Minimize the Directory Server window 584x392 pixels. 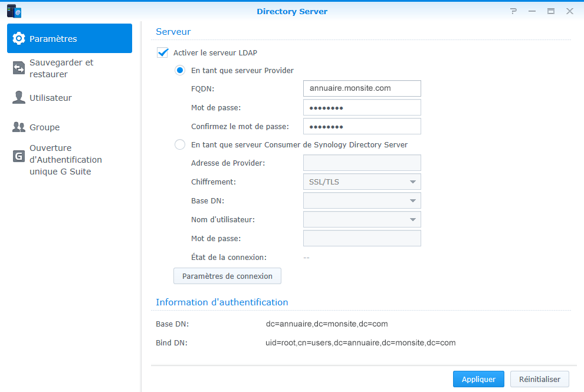pos(532,11)
